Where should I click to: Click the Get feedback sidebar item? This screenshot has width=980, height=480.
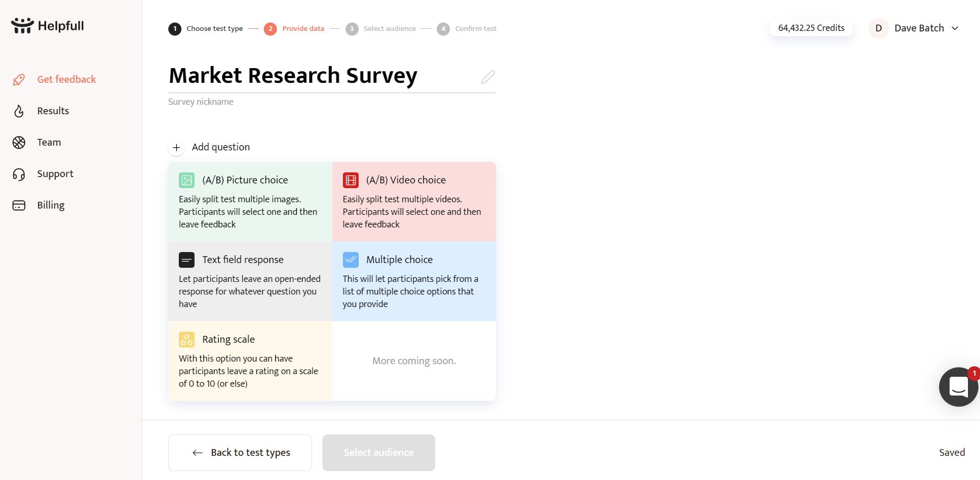(66, 80)
